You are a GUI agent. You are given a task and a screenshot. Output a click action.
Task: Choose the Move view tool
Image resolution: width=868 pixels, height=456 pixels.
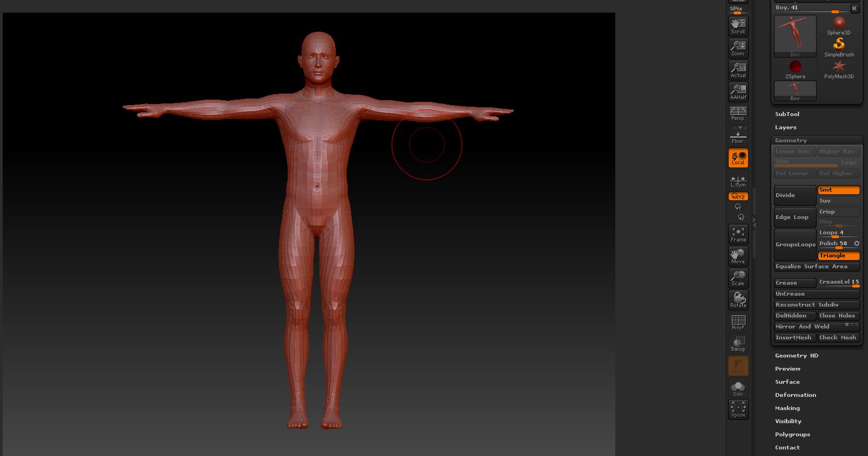point(738,256)
